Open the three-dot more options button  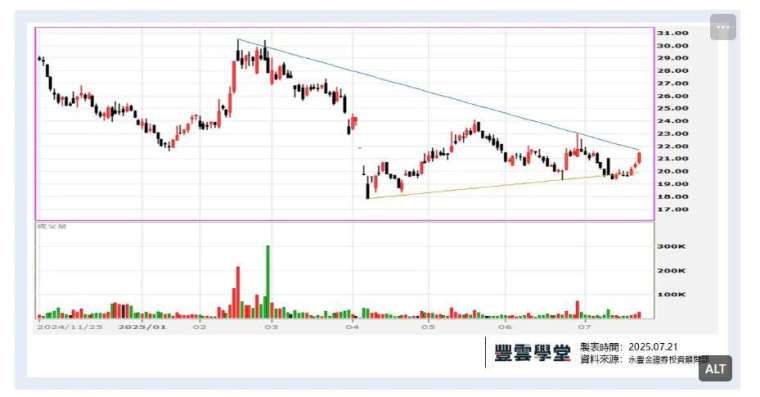[x=723, y=27]
